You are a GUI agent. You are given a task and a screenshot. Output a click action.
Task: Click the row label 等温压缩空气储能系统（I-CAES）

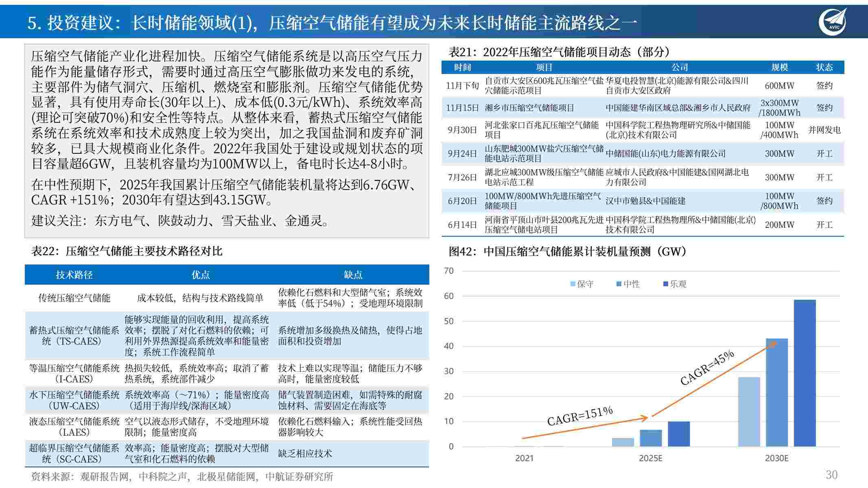click(74, 373)
